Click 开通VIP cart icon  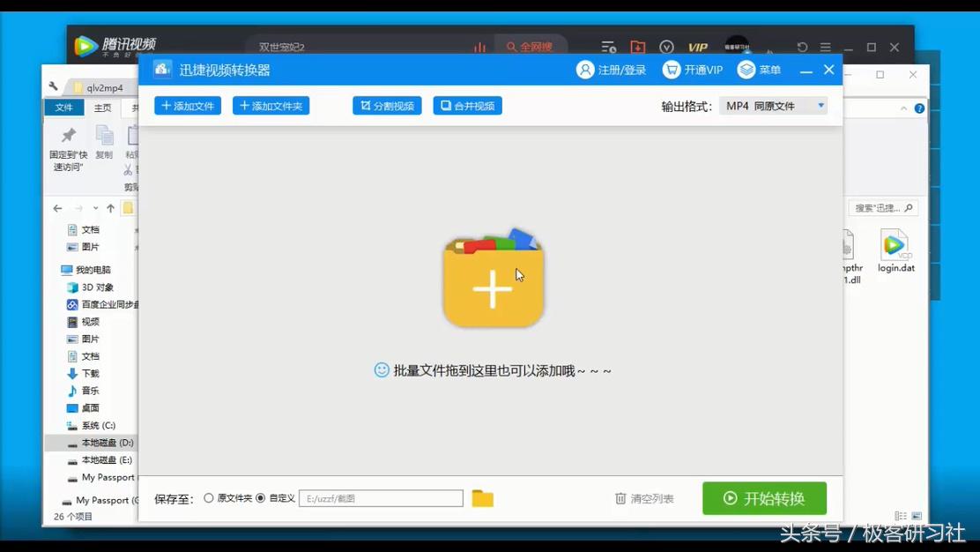(672, 70)
